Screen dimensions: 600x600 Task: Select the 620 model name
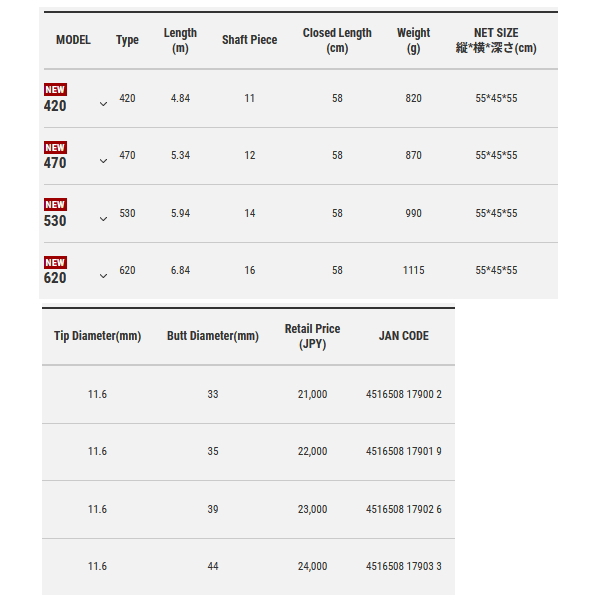point(55,278)
